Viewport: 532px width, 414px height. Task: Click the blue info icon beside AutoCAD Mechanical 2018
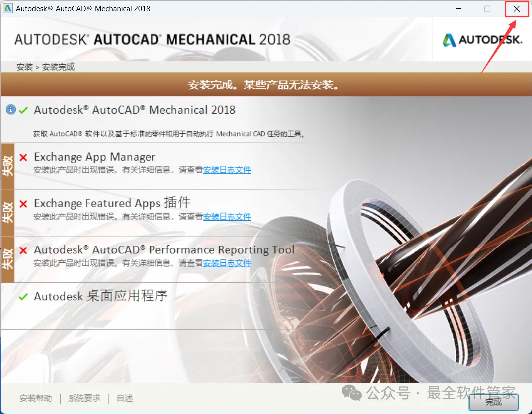pos(11,110)
